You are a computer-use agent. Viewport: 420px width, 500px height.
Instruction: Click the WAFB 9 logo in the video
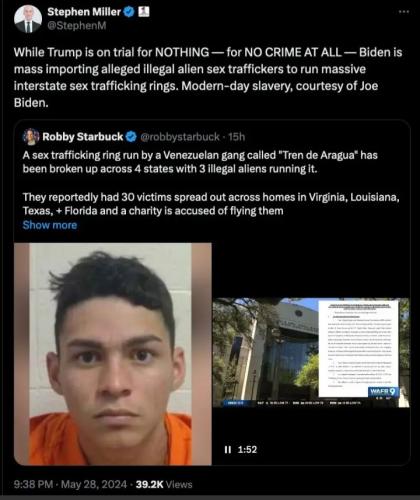383,392
